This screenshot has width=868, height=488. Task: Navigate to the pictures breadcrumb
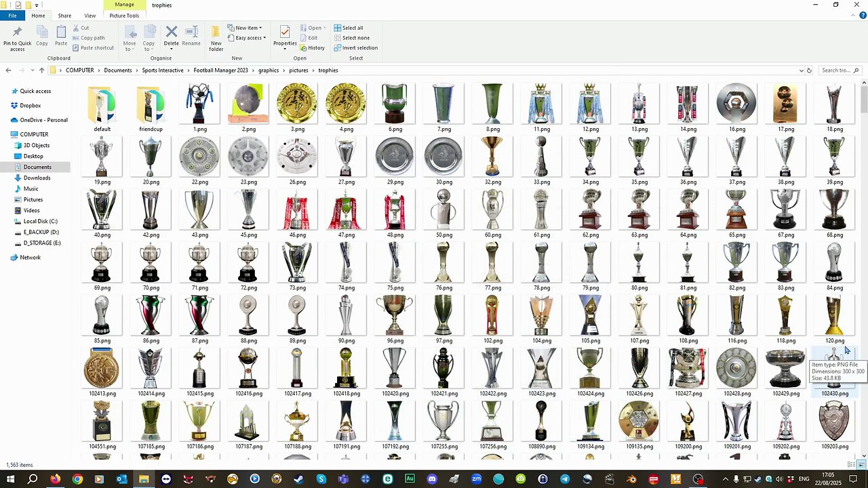point(298,70)
